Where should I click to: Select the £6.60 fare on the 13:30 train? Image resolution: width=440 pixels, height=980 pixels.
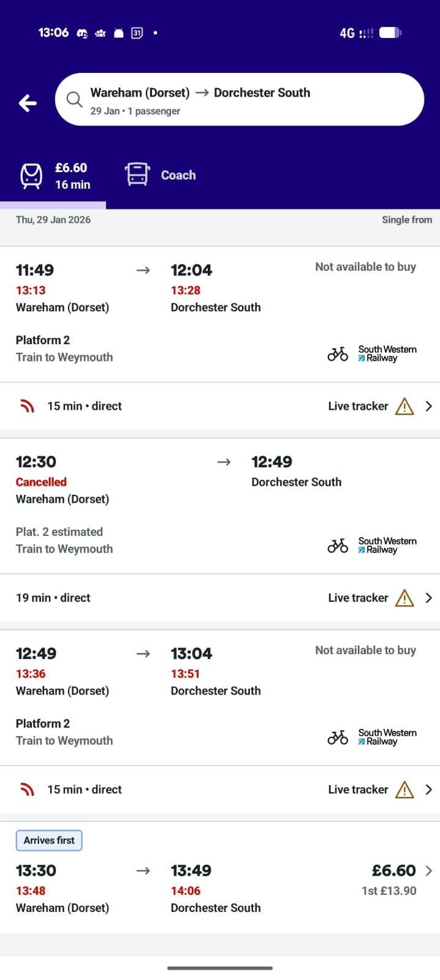tap(393, 870)
